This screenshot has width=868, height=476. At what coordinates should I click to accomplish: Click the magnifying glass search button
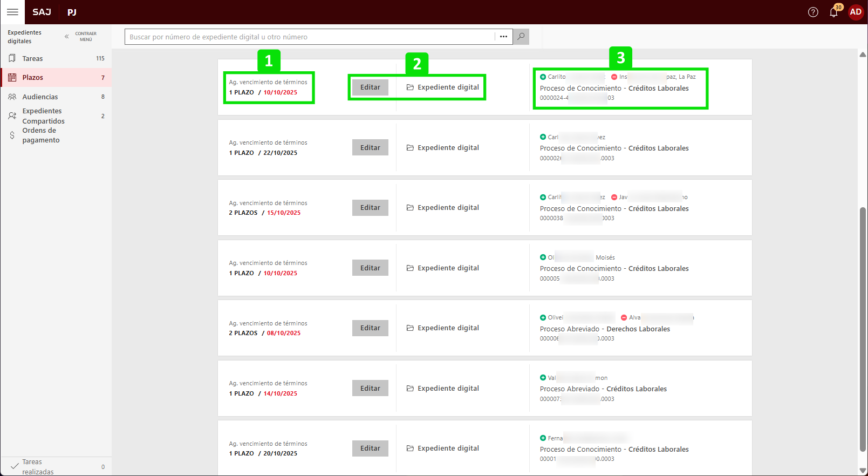(x=521, y=37)
